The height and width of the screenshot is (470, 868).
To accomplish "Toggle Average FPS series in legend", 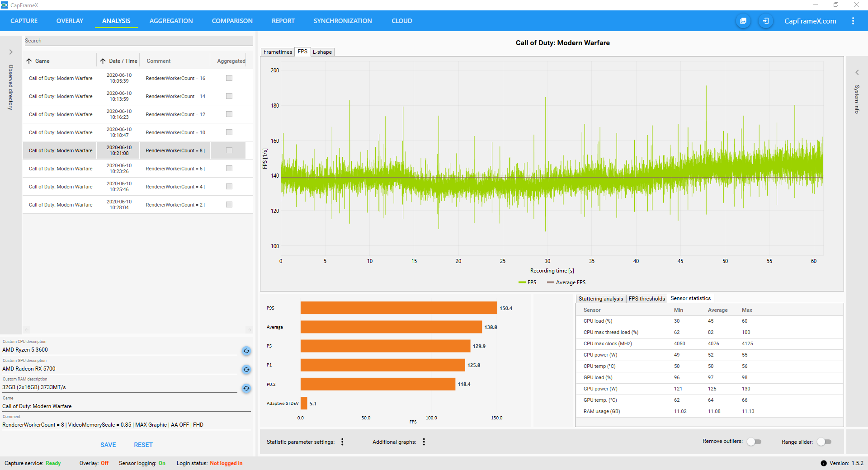I will tap(566, 282).
